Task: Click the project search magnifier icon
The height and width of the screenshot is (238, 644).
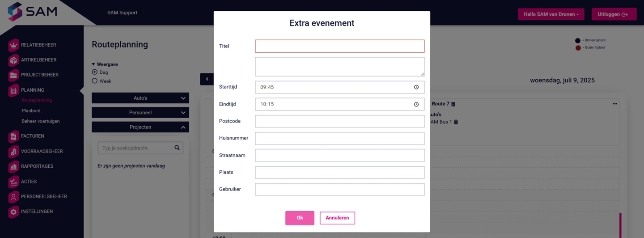Action: pyautogui.click(x=177, y=148)
